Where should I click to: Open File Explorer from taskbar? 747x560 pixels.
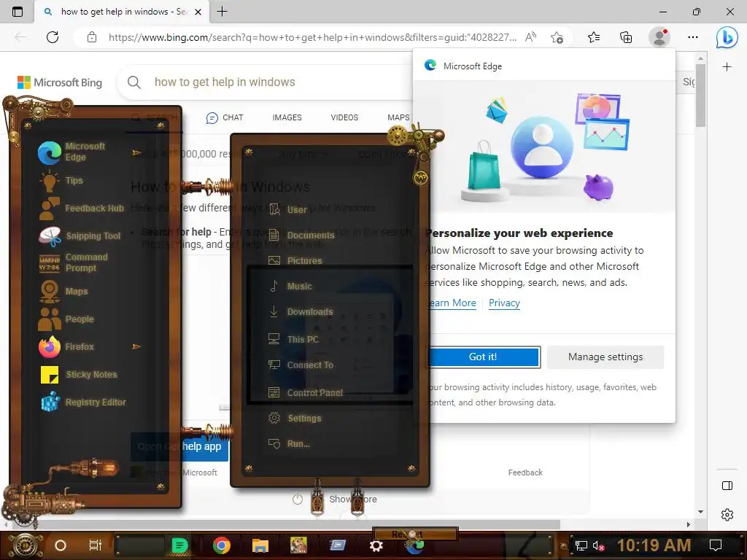coord(260,545)
